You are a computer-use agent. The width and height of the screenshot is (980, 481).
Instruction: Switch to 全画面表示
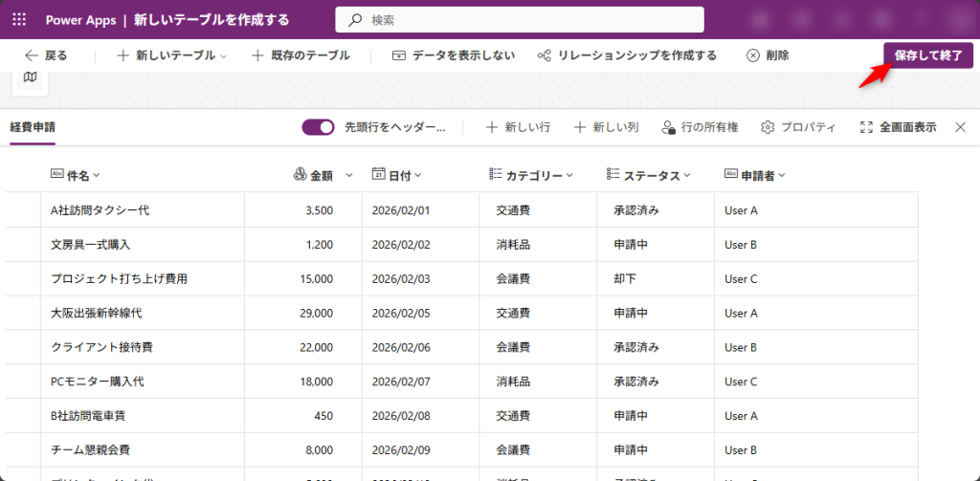tap(898, 127)
